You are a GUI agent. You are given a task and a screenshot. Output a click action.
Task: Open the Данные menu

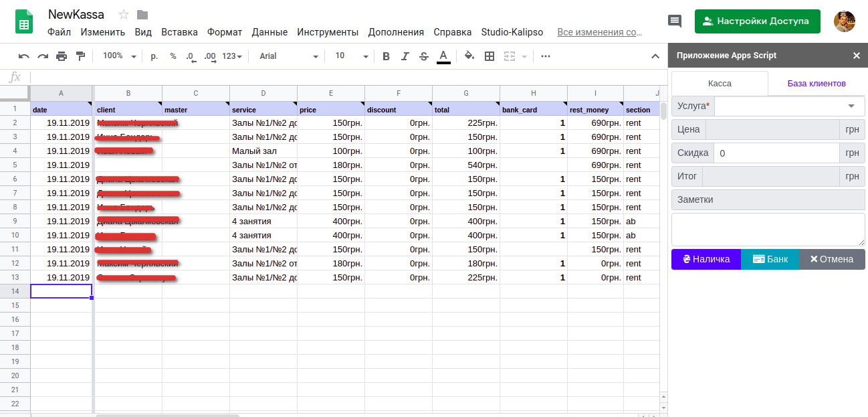269,32
